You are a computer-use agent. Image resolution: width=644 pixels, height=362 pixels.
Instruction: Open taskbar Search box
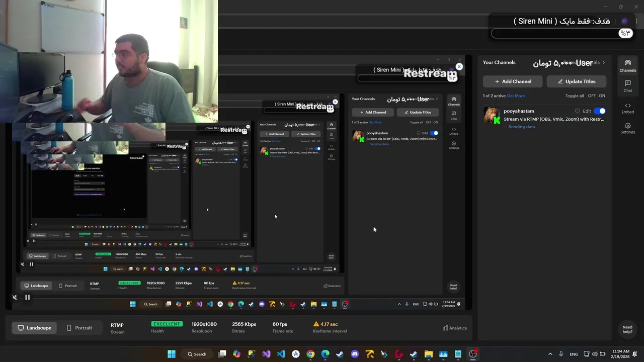[197, 354]
